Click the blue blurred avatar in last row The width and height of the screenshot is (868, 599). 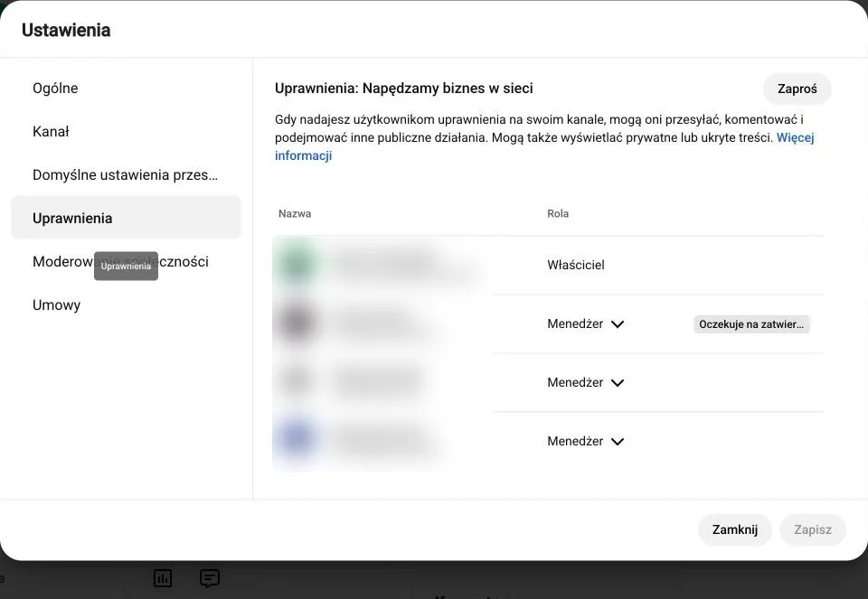pos(297,438)
